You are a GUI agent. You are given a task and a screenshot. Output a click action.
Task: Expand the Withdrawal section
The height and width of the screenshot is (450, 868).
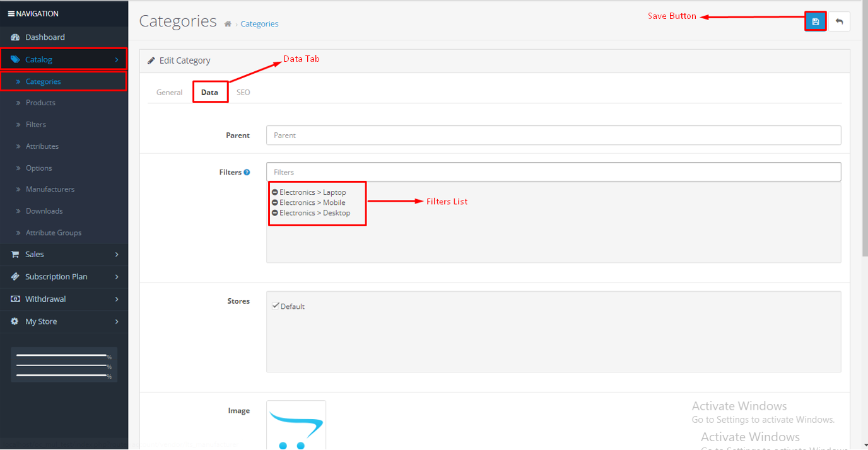point(117,299)
